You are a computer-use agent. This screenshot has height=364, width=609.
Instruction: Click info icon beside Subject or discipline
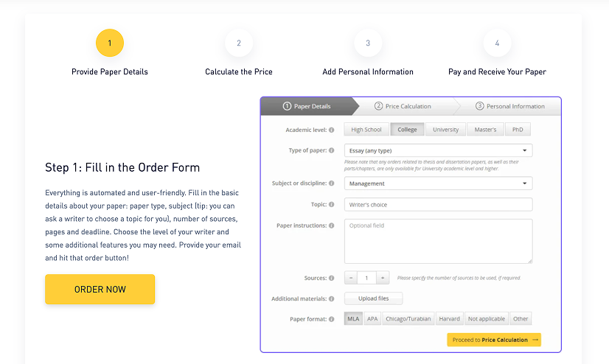(332, 183)
